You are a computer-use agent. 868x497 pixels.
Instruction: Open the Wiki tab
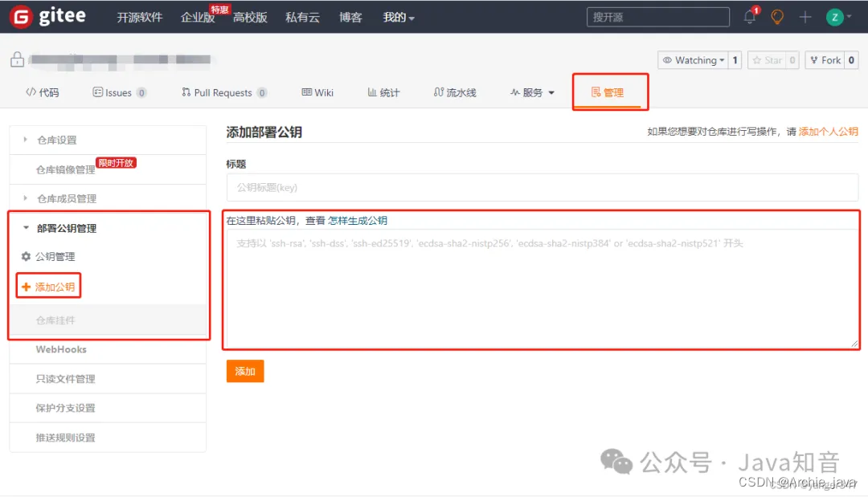pos(317,92)
